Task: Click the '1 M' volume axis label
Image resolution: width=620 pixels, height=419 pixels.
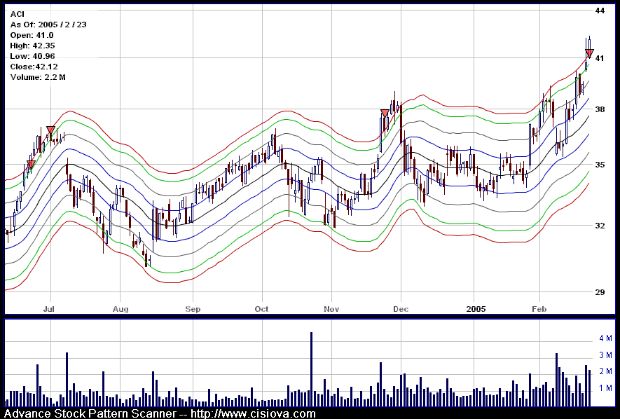Action: pos(605,388)
